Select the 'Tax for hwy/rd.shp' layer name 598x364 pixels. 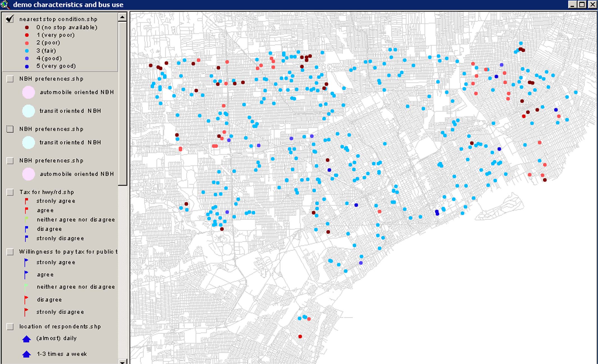pyautogui.click(x=47, y=192)
